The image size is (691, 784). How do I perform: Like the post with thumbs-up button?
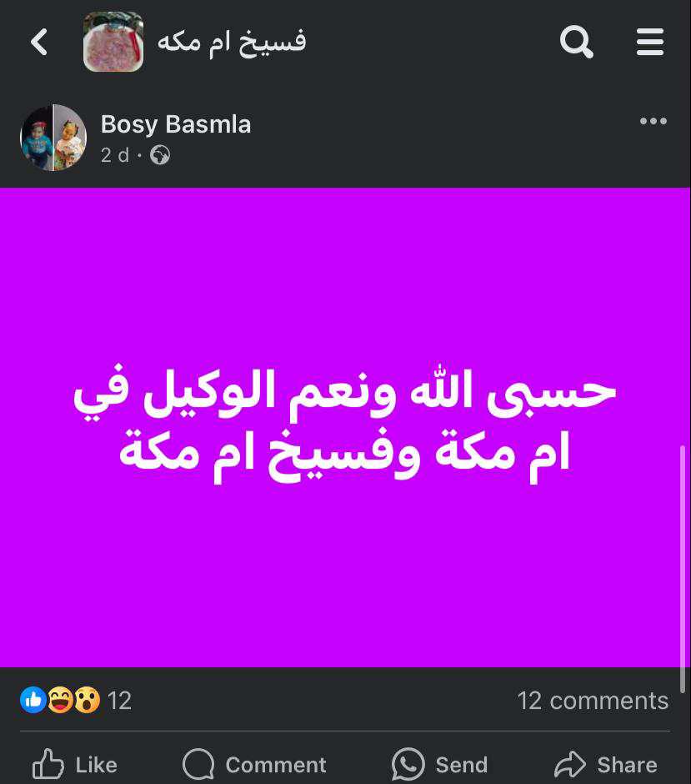click(x=75, y=765)
